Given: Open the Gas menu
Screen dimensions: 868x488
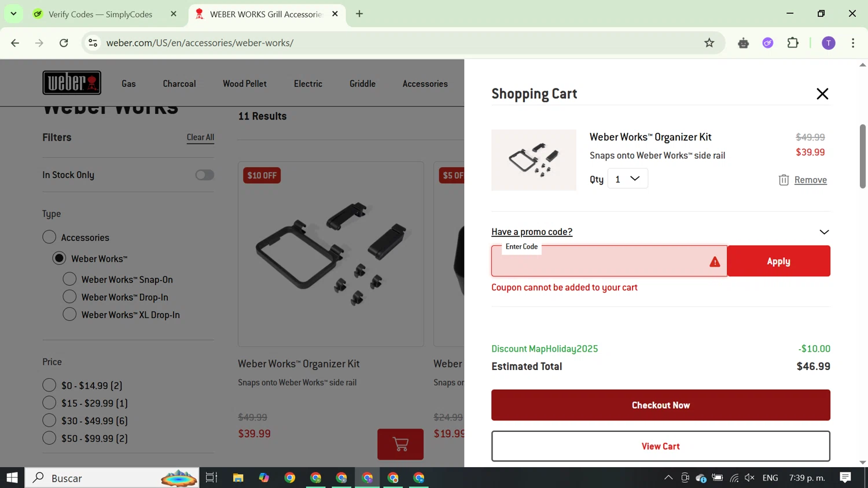Looking at the screenshot, I should pyautogui.click(x=128, y=83).
